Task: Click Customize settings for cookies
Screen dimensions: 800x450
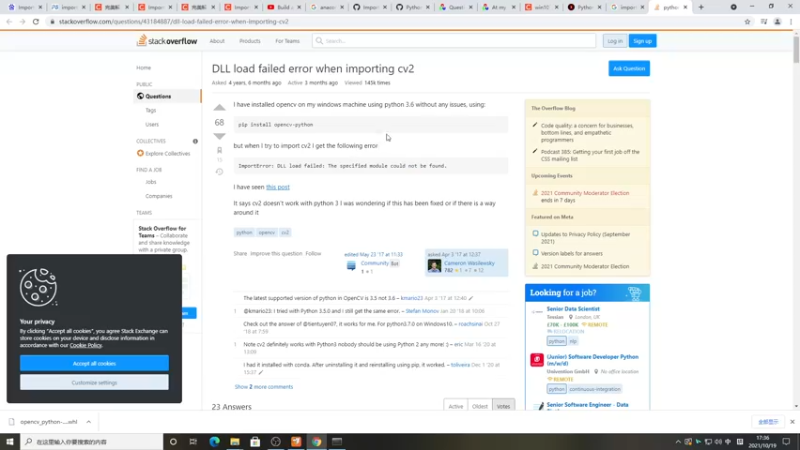Action: pos(94,382)
